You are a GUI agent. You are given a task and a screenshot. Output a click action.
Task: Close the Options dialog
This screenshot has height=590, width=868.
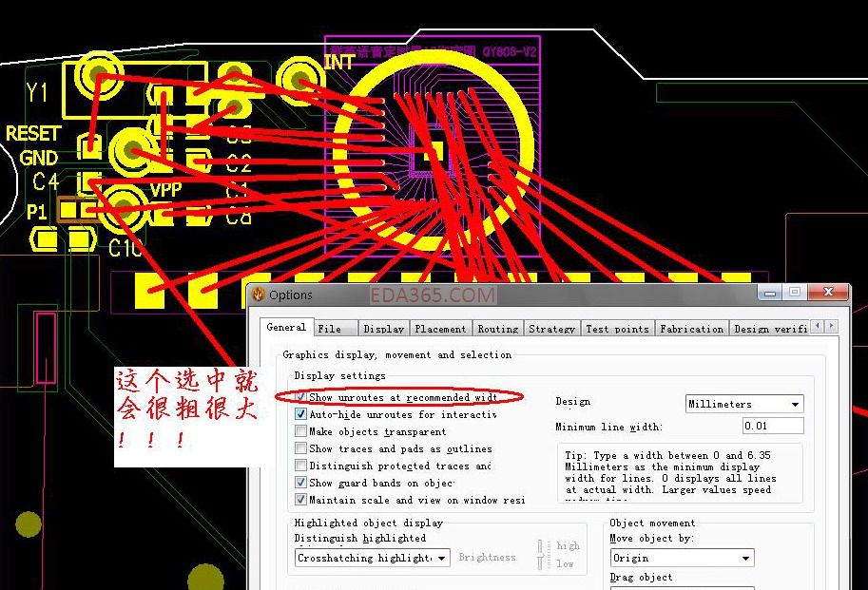[x=828, y=292]
